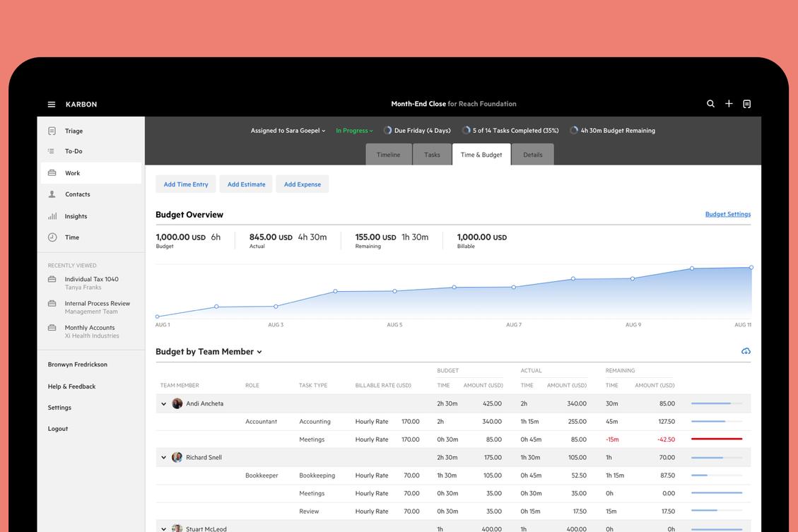The height and width of the screenshot is (532, 798).
Task: Collapse the Richard Snell row
Action: click(163, 458)
